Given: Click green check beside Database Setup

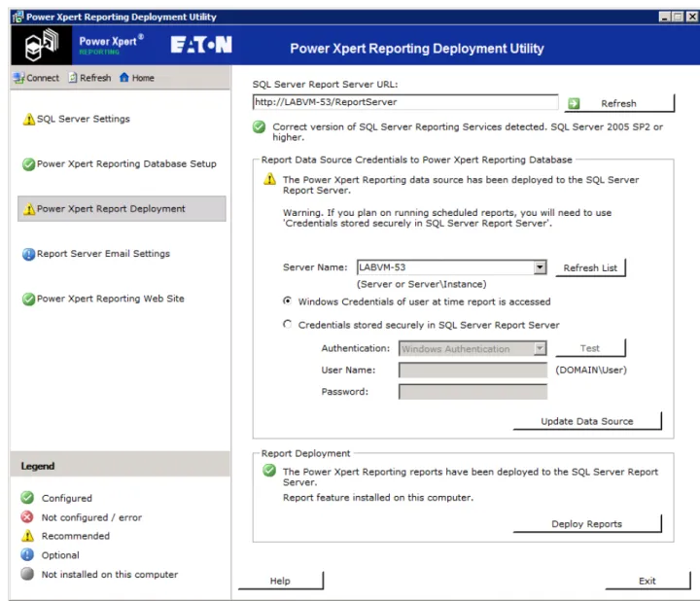Looking at the screenshot, I should pos(28,164).
